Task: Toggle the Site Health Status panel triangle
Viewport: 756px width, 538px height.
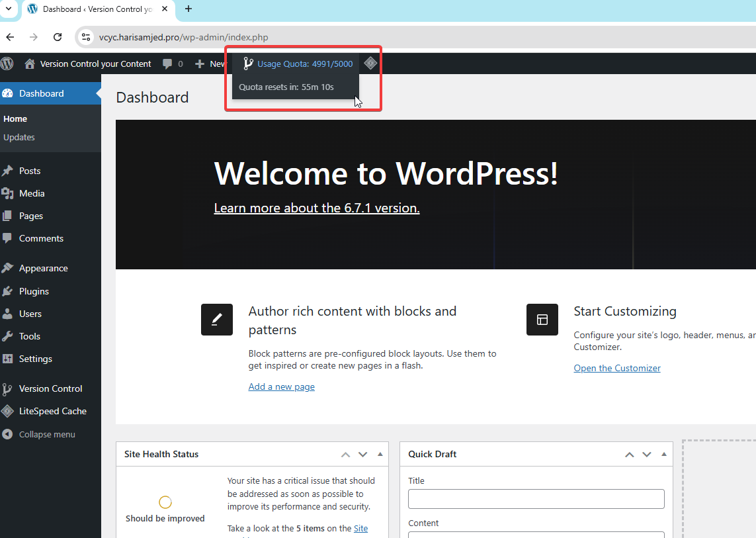Action: [x=380, y=454]
